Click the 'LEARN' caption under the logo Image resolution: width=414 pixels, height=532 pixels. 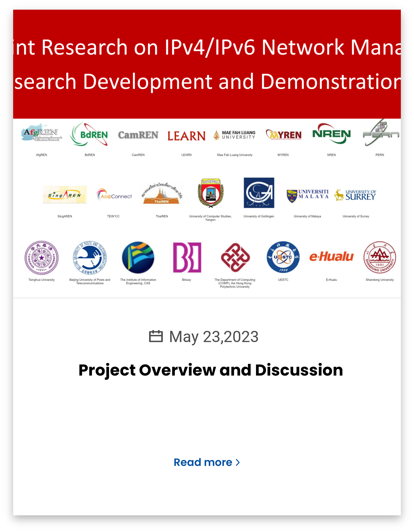pos(186,155)
